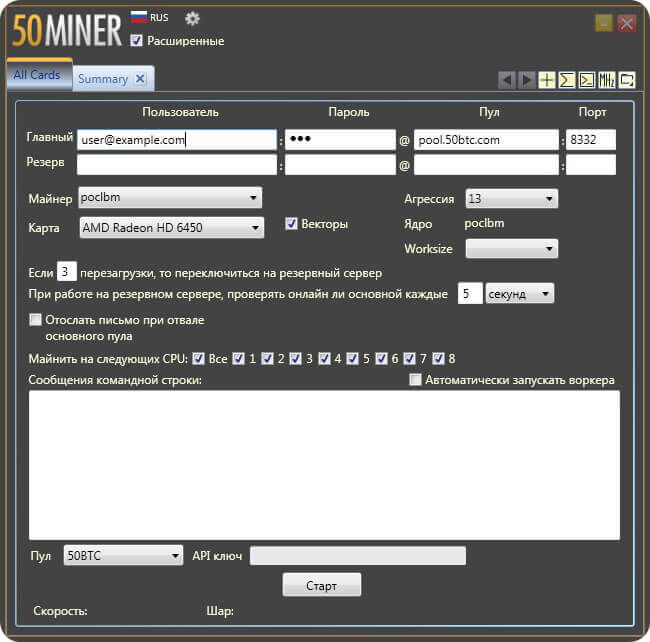The width and height of the screenshot is (650, 642).
Task: Toggle the Векторы checkbox
Action: click(291, 224)
